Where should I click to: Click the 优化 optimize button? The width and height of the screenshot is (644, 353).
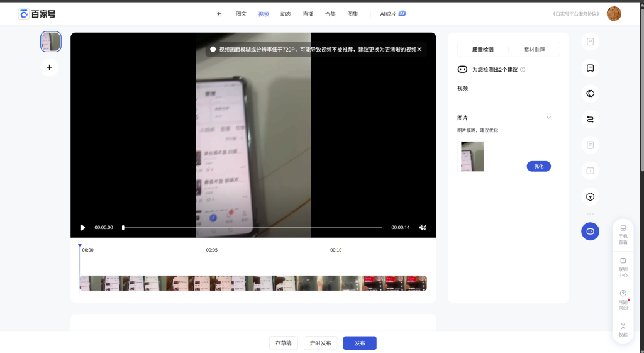click(538, 166)
